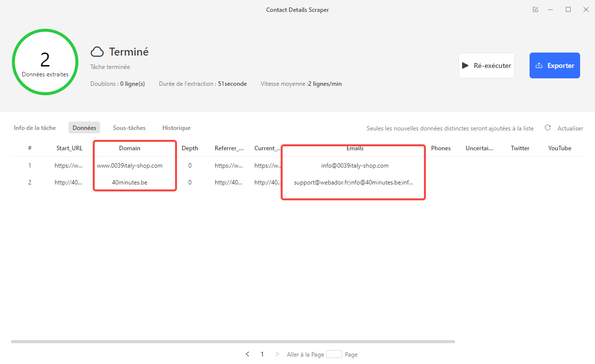Click the Start_URL cell in 40minutes.be row
This screenshot has height=364, width=595.
[69, 182]
